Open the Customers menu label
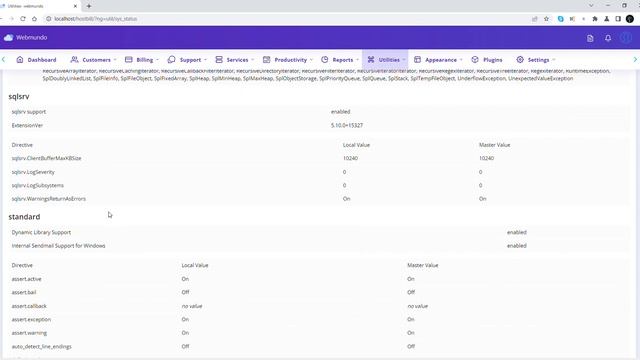The height and width of the screenshot is (360, 640). click(x=96, y=60)
